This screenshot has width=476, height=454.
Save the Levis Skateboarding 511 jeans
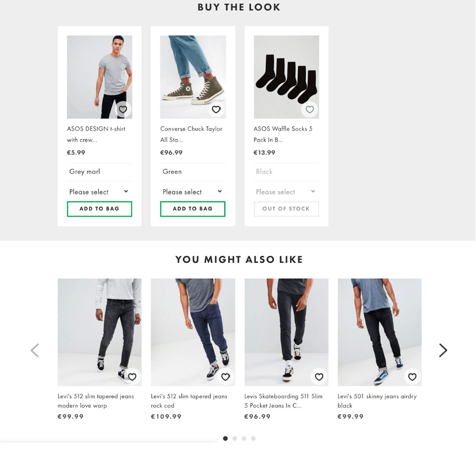click(319, 377)
